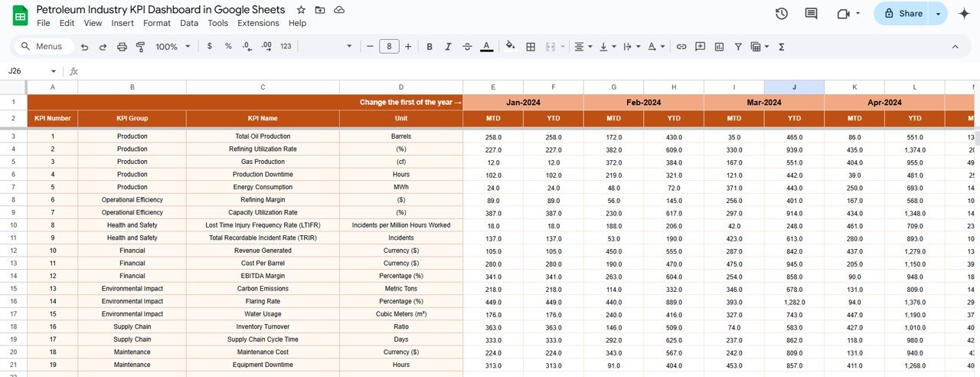This screenshot has height=377, width=980.
Task: Increase decimal places
Action: click(x=266, y=47)
